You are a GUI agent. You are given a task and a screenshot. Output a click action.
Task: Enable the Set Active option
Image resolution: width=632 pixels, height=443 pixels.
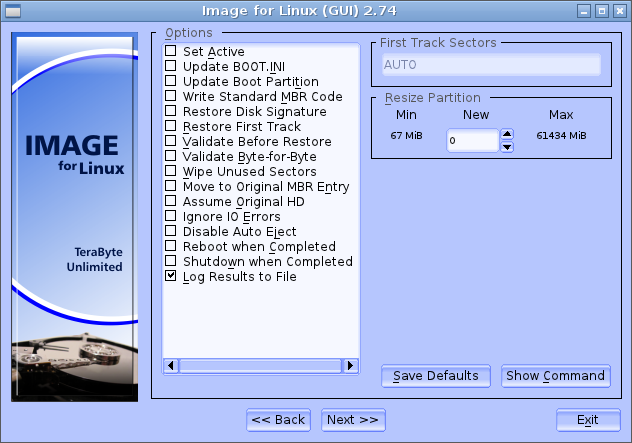(x=170, y=51)
